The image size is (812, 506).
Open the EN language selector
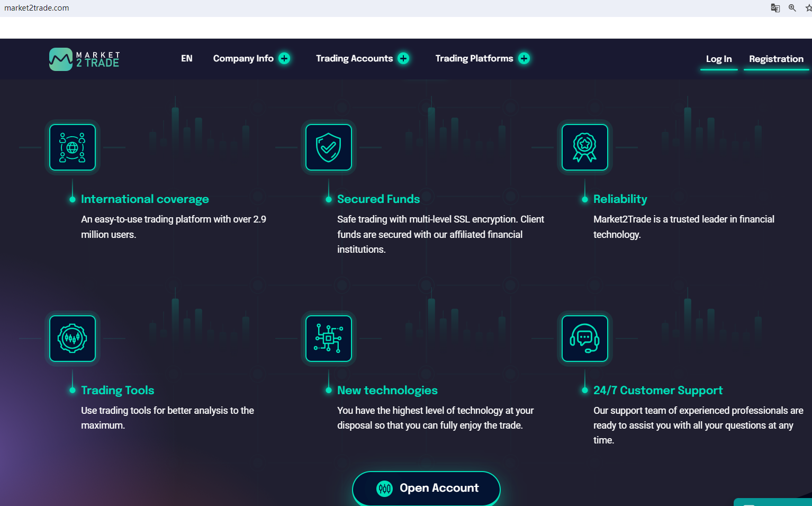pyautogui.click(x=187, y=58)
